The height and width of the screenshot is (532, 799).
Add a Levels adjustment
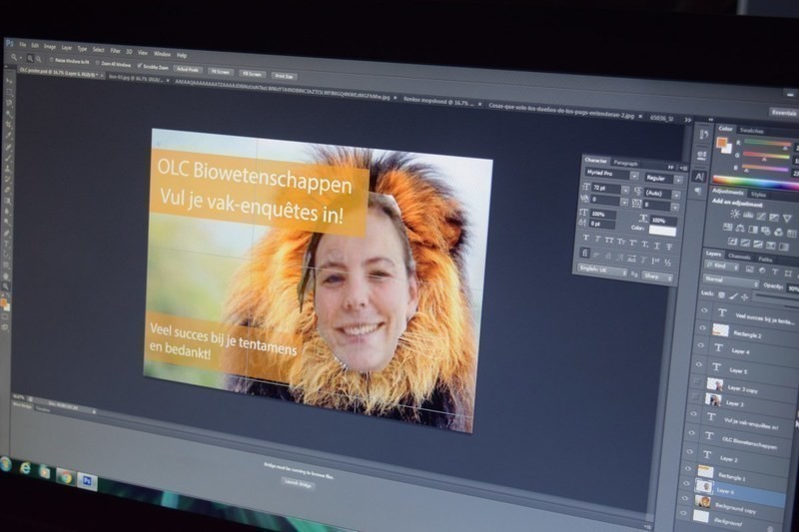click(x=748, y=215)
